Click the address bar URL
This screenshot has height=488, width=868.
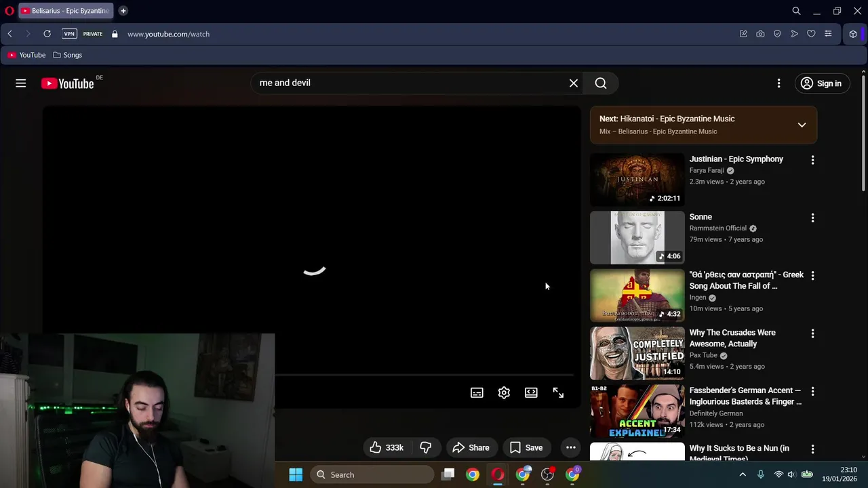(x=168, y=34)
